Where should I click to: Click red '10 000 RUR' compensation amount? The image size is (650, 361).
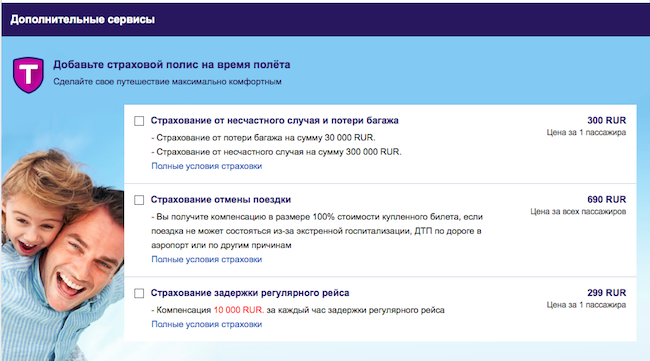point(239,310)
